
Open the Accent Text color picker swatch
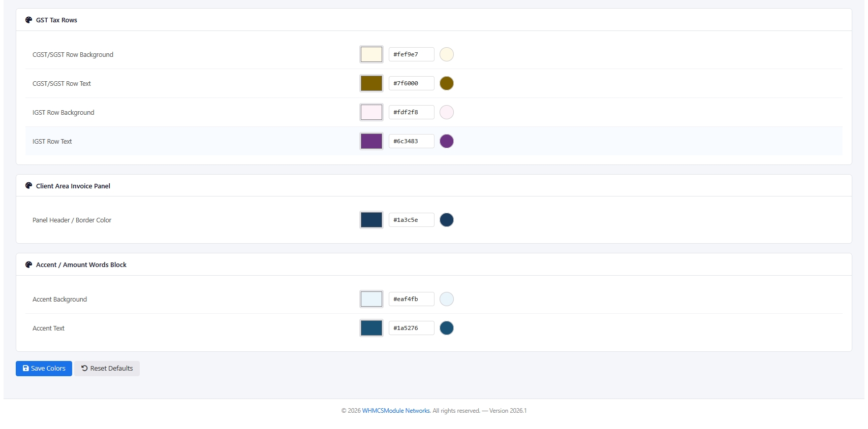(x=371, y=328)
